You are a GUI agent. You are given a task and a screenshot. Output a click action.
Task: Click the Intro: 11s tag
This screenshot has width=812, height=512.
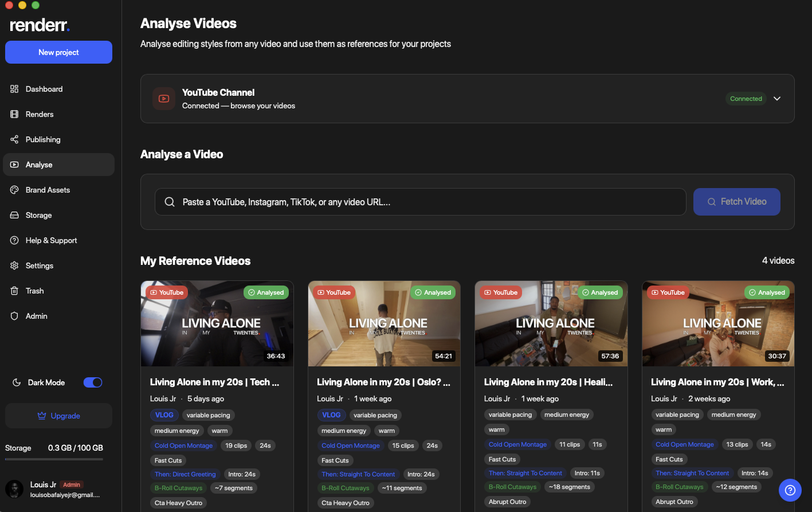[x=587, y=473]
